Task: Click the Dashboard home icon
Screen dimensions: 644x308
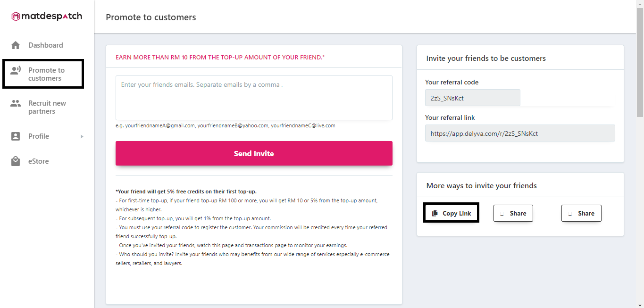Action: [x=16, y=45]
